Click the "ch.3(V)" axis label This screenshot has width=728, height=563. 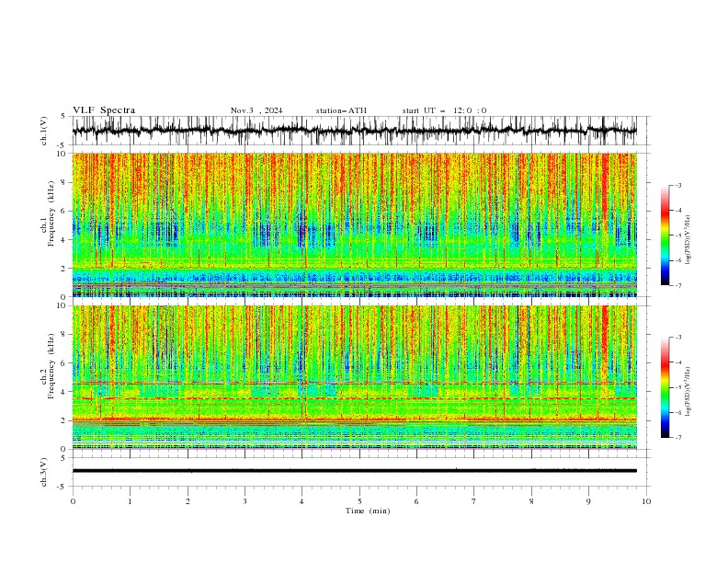point(44,472)
